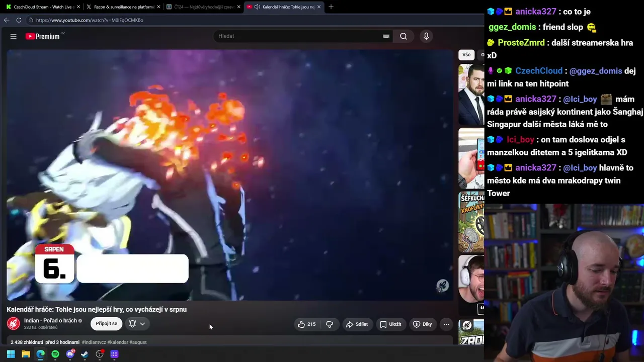
Task: Close the CzechCloud Stream tab
Action: (x=78, y=7)
